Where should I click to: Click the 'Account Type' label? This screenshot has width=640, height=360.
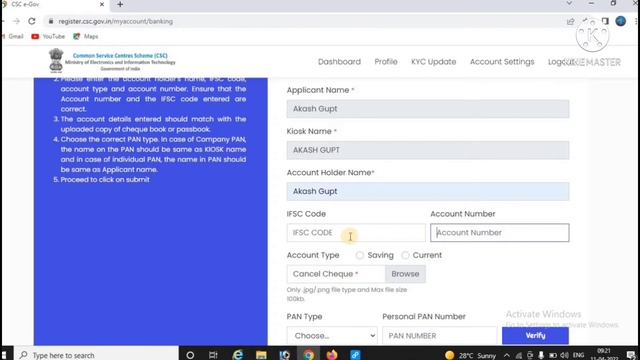[x=313, y=255]
